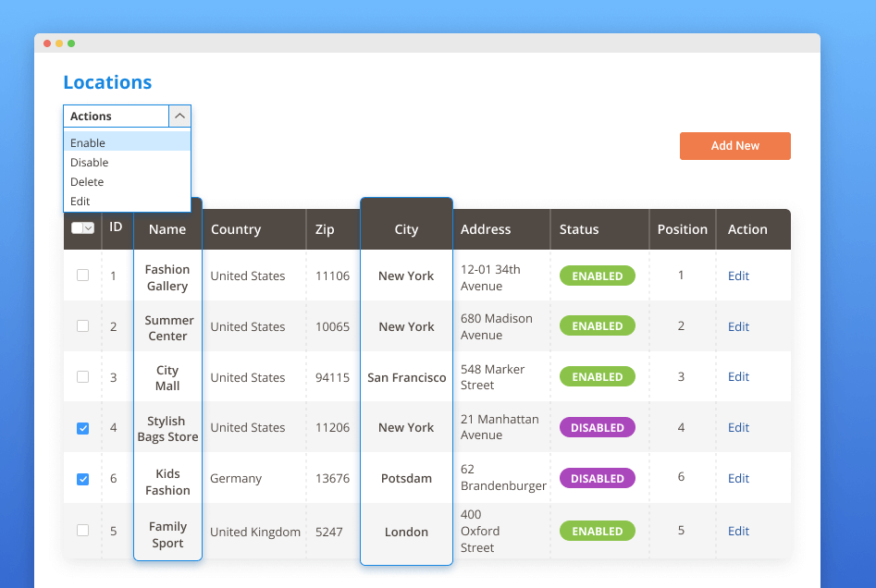
Task: Edit the Fashion Gallery location
Action: tap(738, 276)
